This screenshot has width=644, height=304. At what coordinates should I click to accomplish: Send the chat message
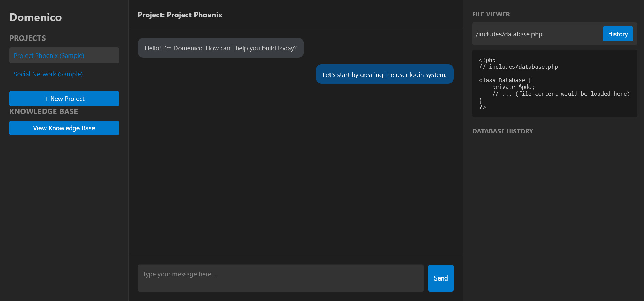pyautogui.click(x=441, y=278)
